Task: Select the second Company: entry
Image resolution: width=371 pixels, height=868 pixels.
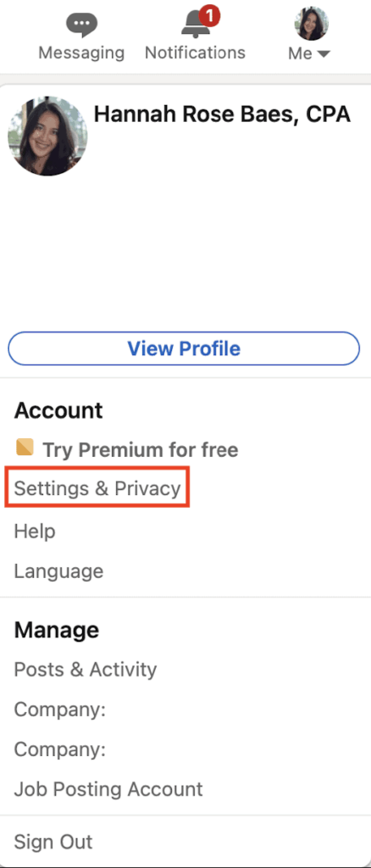Action: click(59, 749)
